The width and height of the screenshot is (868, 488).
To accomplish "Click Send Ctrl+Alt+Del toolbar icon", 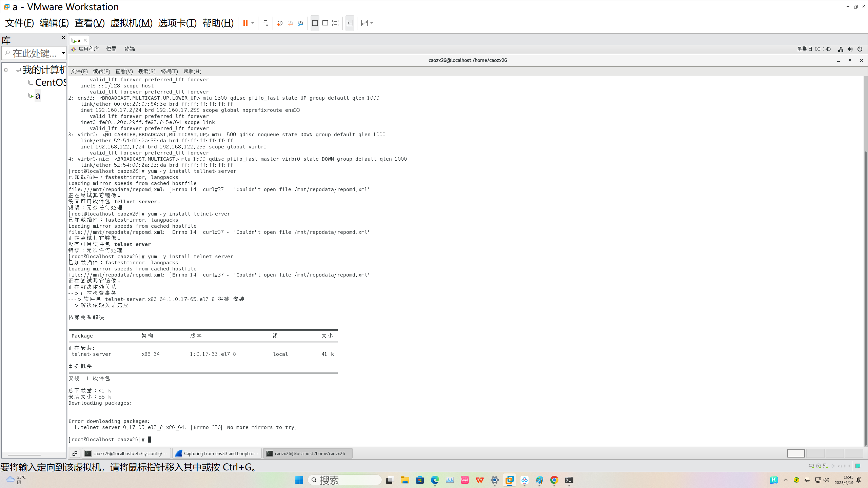I will [x=265, y=23].
